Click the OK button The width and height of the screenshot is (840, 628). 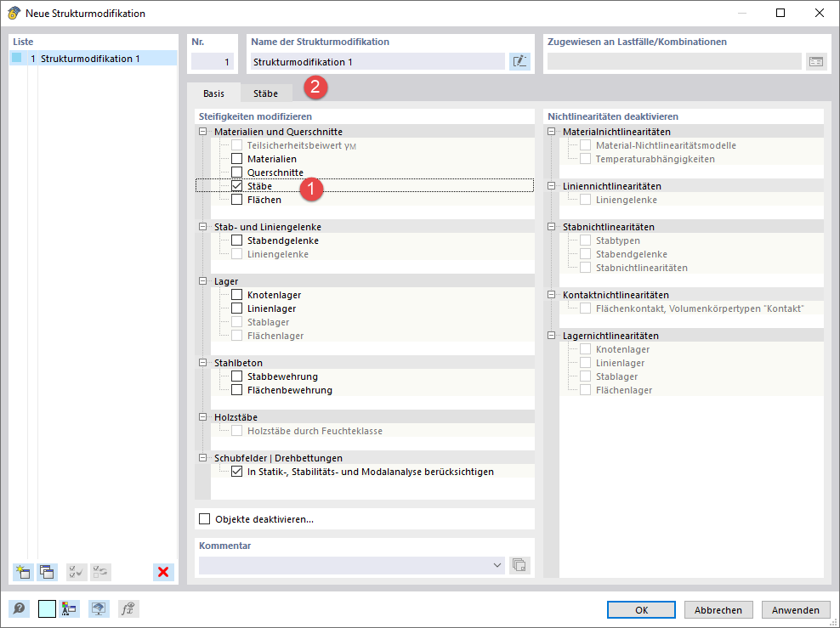coord(641,610)
